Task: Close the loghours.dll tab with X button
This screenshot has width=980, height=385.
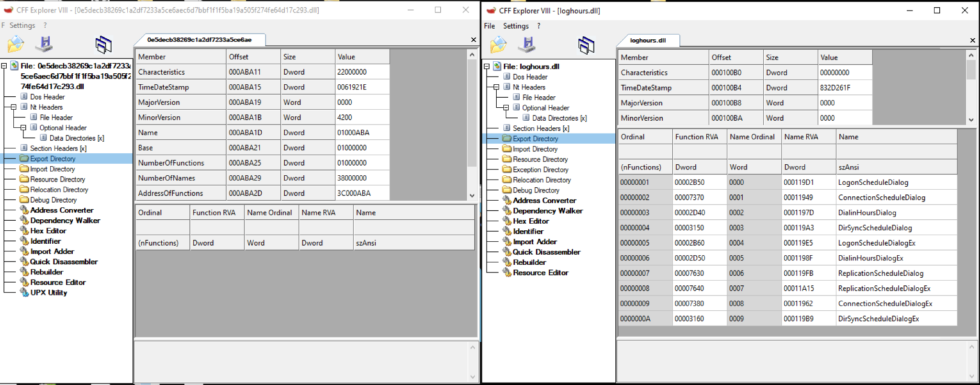Action: (x=972, y=40)
